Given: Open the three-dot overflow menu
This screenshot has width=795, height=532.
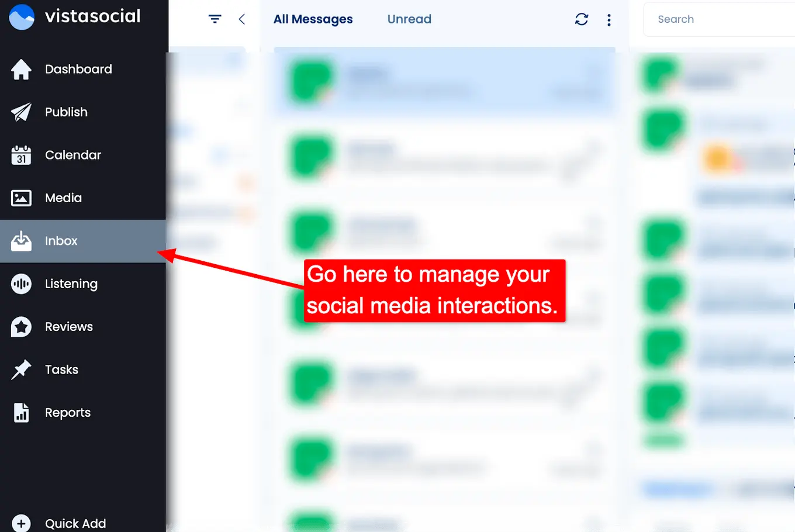Looking at the screenshot, I should pyautogui.click(x=609, y=19).
